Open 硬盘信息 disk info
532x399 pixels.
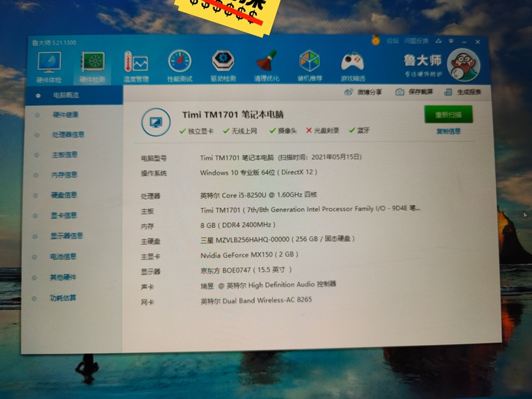[x=64, y=195]
